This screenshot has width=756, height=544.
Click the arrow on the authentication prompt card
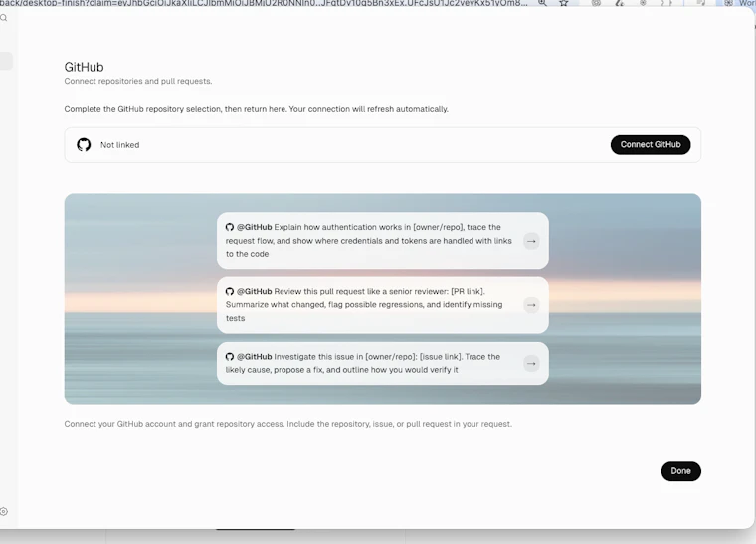[x=531, y=241]
